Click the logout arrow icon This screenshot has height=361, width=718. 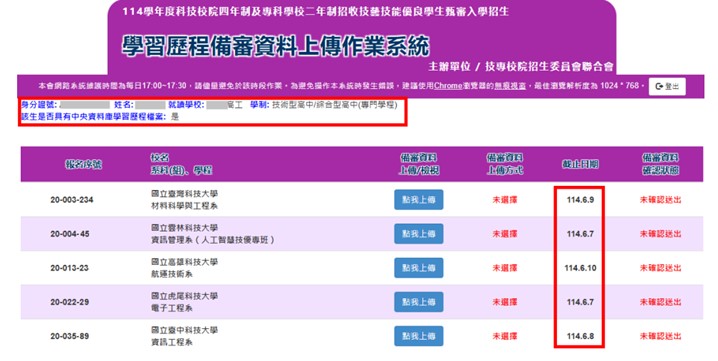(x=659, y=86)
